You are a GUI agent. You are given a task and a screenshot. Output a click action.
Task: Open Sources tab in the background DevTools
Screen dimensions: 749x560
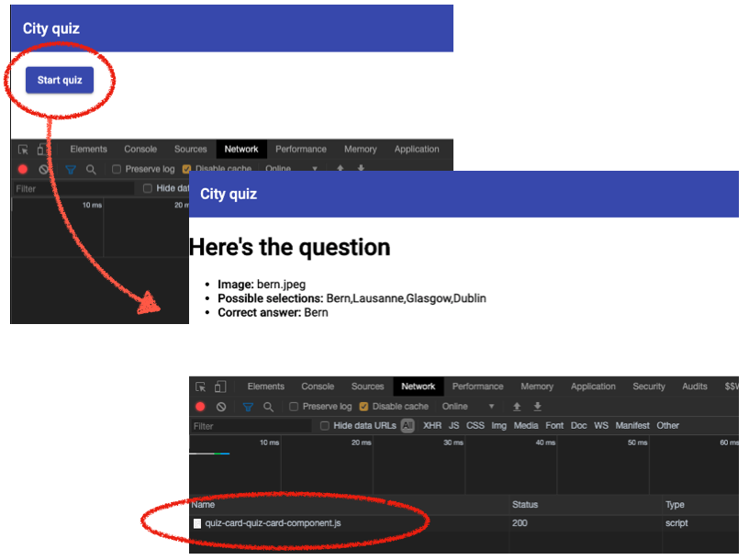[190, 149]
